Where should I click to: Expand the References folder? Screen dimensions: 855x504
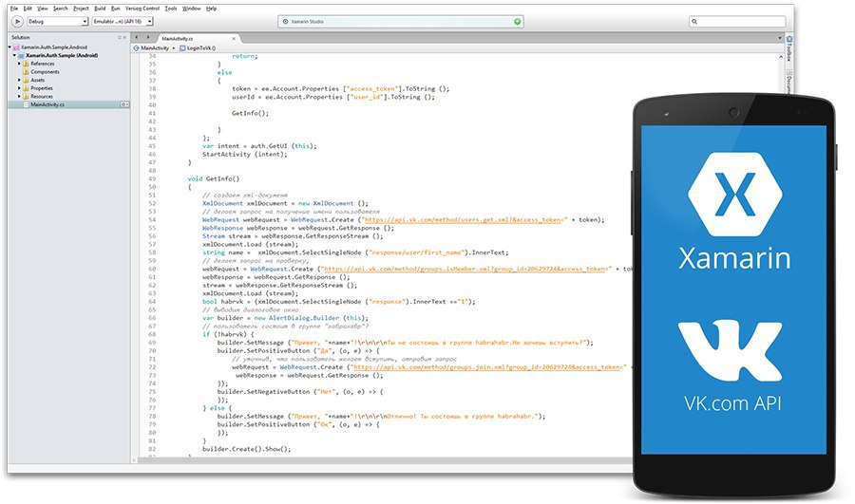pos(19,64)
